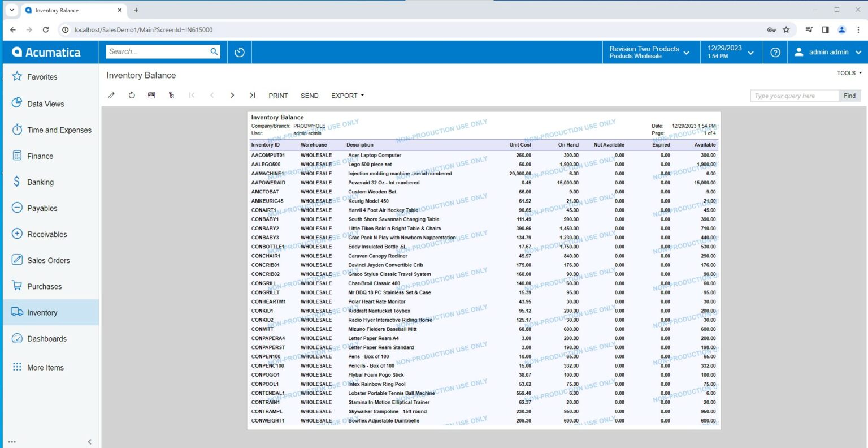Click the pencil icon to edit report parameters
Screen dimensions: 868x448
point(111,96)
